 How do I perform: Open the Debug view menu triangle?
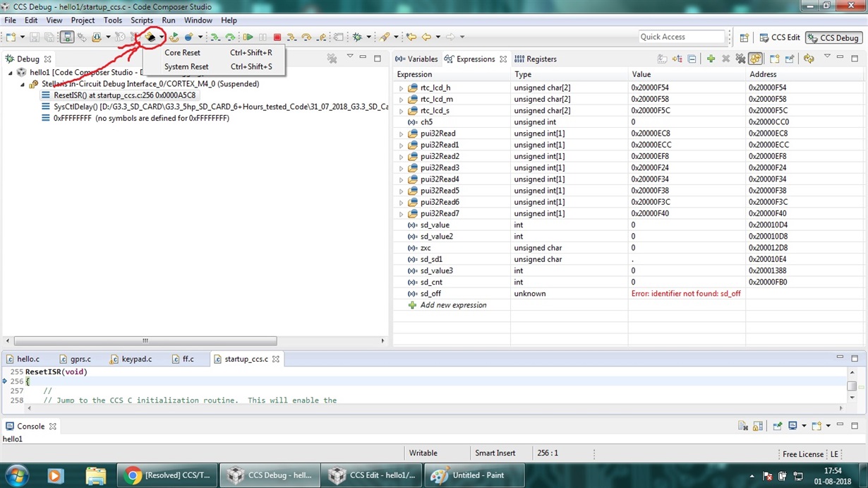(349, 56)
